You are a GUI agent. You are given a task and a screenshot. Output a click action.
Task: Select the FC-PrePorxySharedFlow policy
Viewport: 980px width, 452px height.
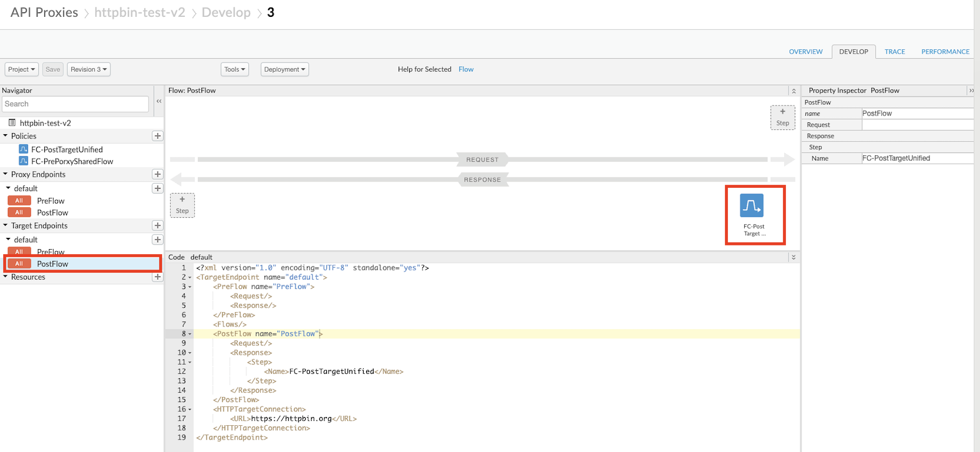tap(72, 161)
